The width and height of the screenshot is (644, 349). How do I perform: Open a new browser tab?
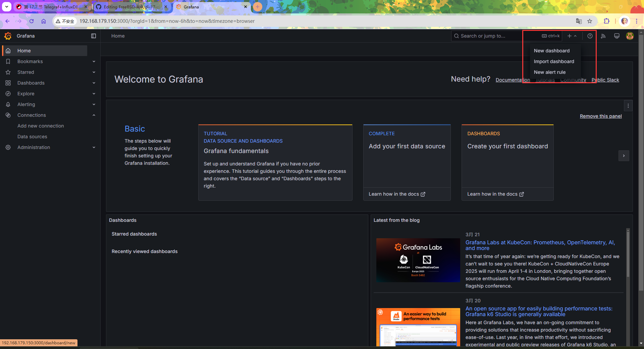[257, 7]
